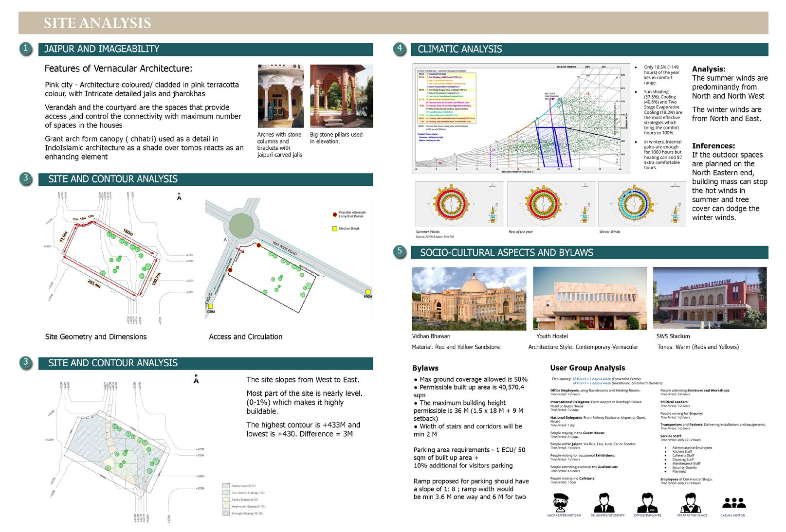Click the number 4 badge beside Climatic Analysis
Viewport: 786px width, 532px height.
pyautogui.click(x=399, y=49)
